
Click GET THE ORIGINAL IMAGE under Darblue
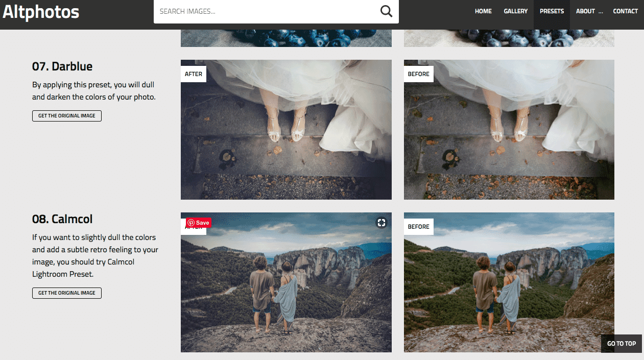click(66, 115)
